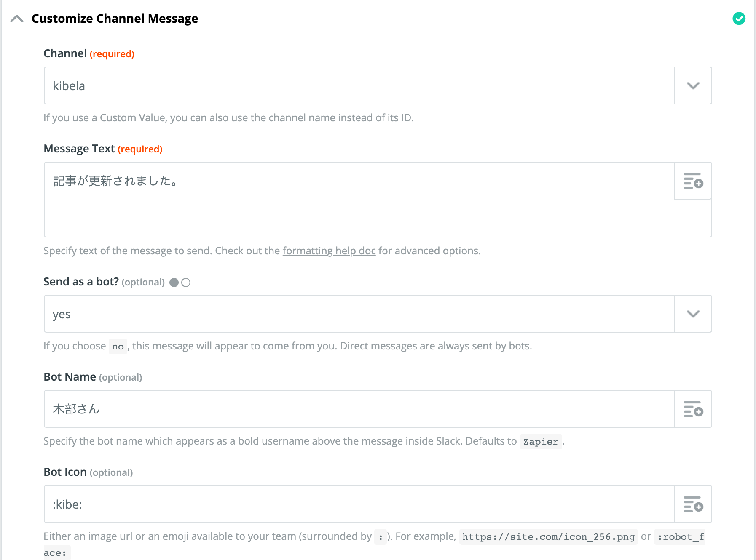Open the formatting help doc link
The image size is (756, 560).
329,251
